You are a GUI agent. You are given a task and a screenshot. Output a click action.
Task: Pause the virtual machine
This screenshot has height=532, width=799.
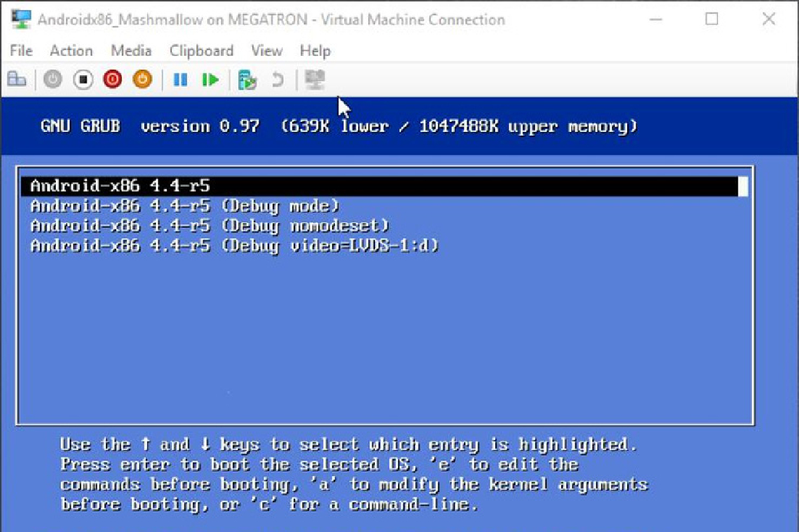pos(180,80)
